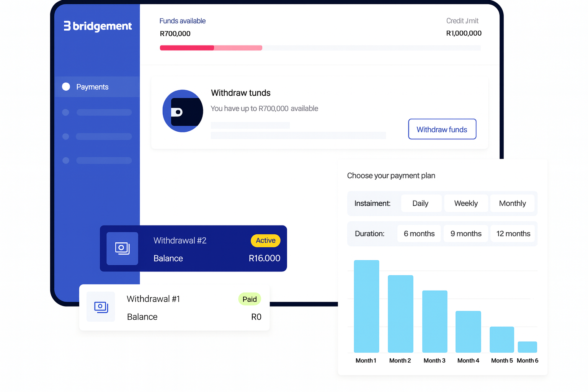The height and width of the screenshot is (392, 588).
Task: Open the Withdrawal #1 card title
Action: 153,299
